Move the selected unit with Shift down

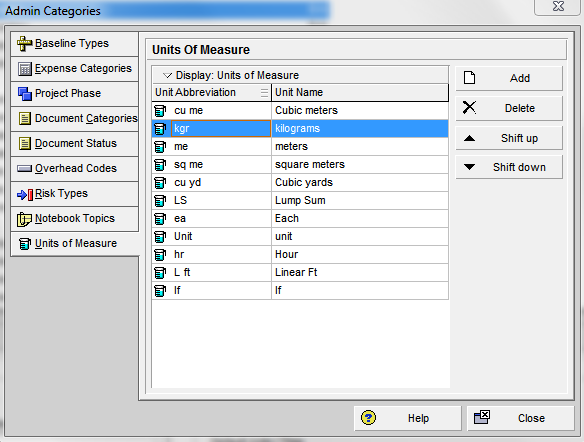tap(509, 167)
